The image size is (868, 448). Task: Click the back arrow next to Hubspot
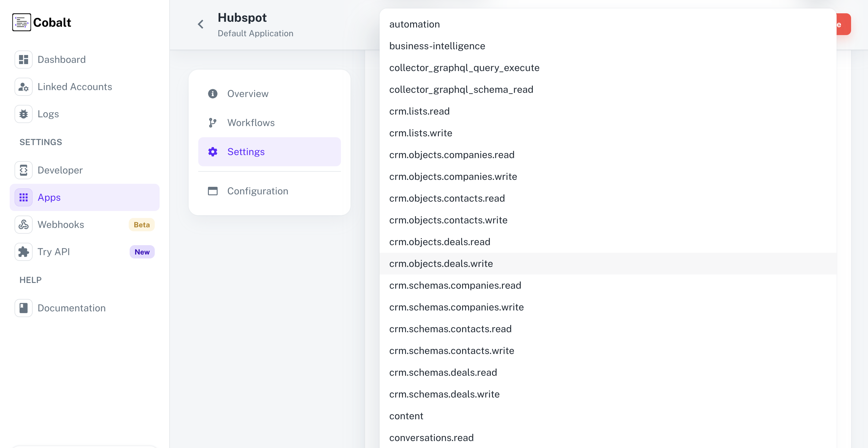pyautogui.click(x=200, y=24)
